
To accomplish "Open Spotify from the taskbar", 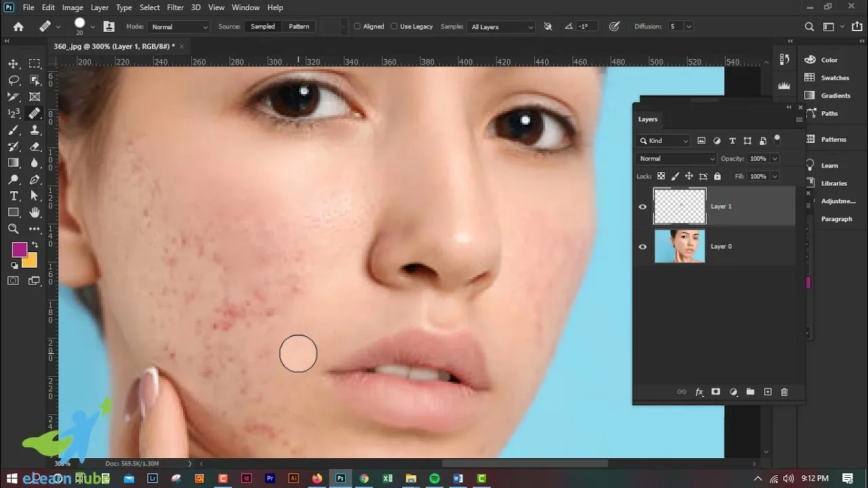I will 435,479.
